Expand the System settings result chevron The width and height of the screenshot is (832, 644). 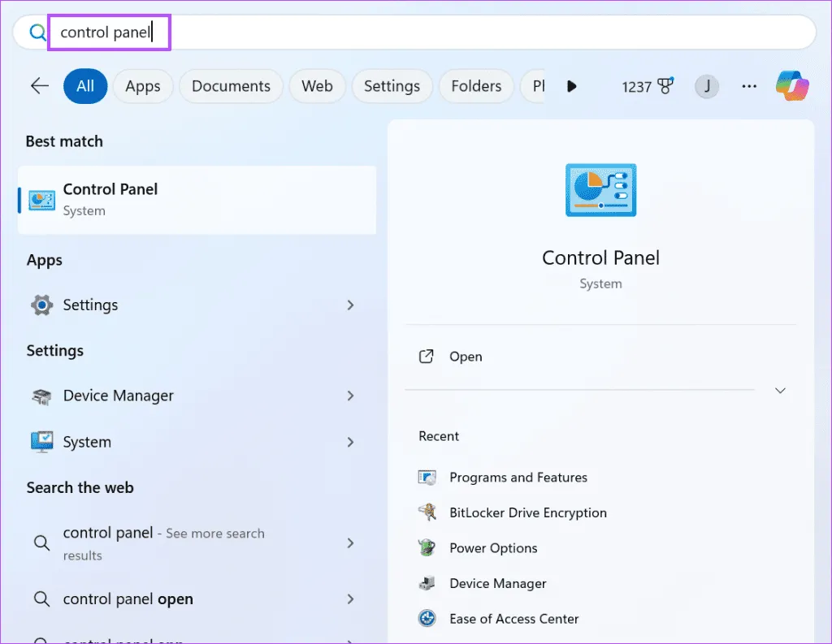point(351,443)
